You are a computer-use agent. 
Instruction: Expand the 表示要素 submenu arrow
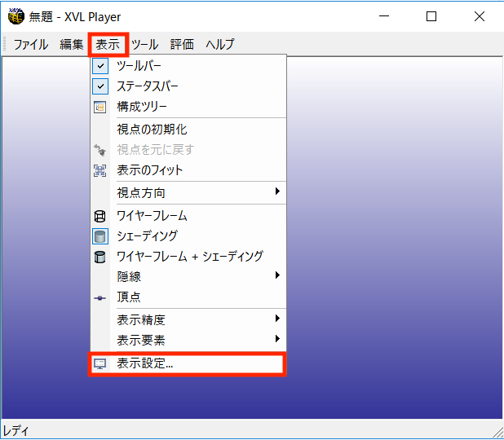click(x=277, y=338)
